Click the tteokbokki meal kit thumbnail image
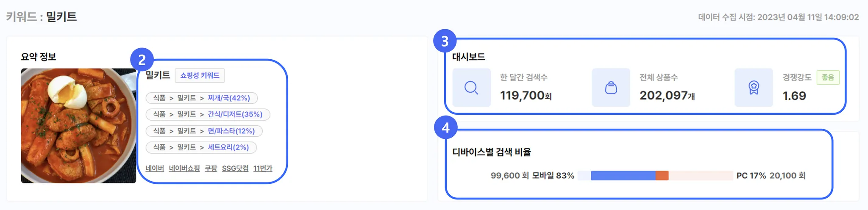 (x=78, y=126)
